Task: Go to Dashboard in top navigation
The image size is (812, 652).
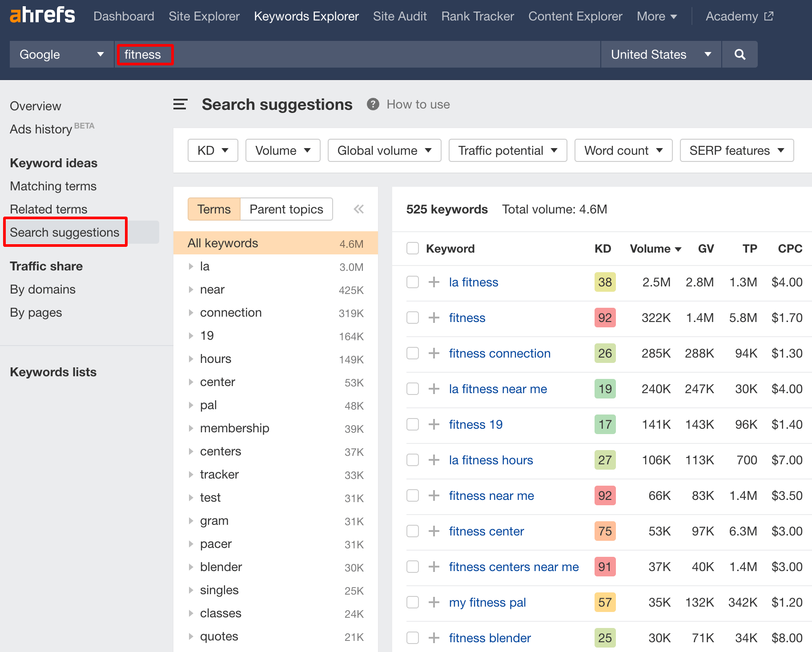Action: (x=124, y=16)
